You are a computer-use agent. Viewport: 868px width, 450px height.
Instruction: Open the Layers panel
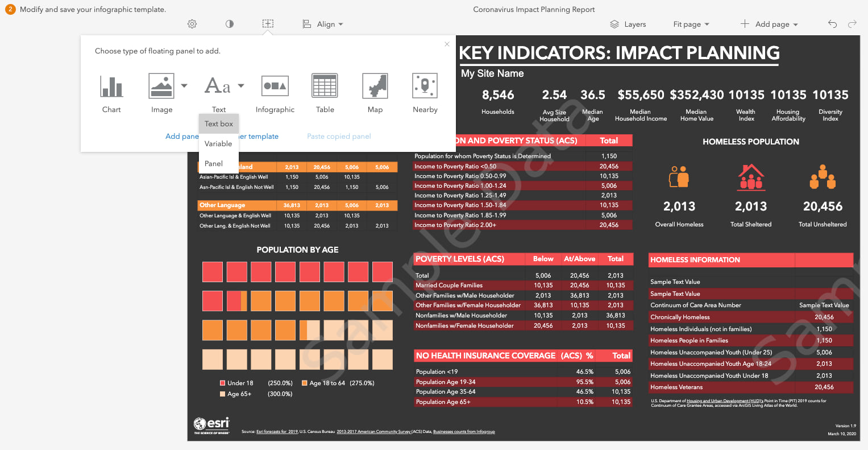pos(628,24)
